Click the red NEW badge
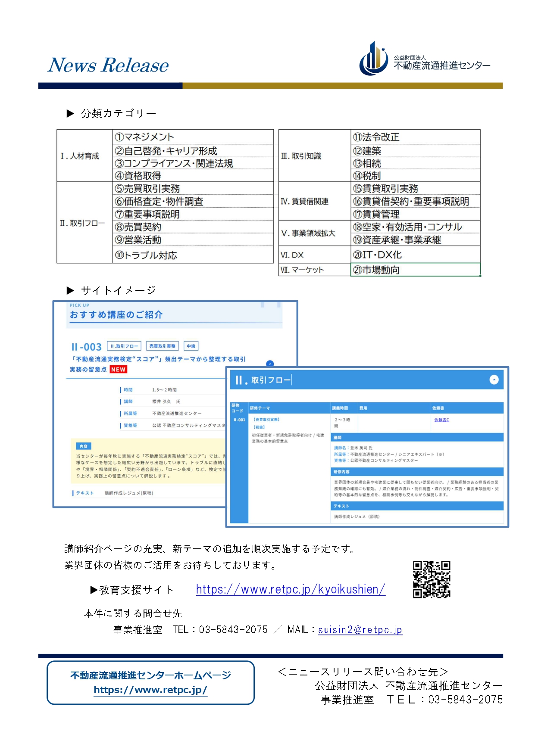 click(x=118, y=370)
